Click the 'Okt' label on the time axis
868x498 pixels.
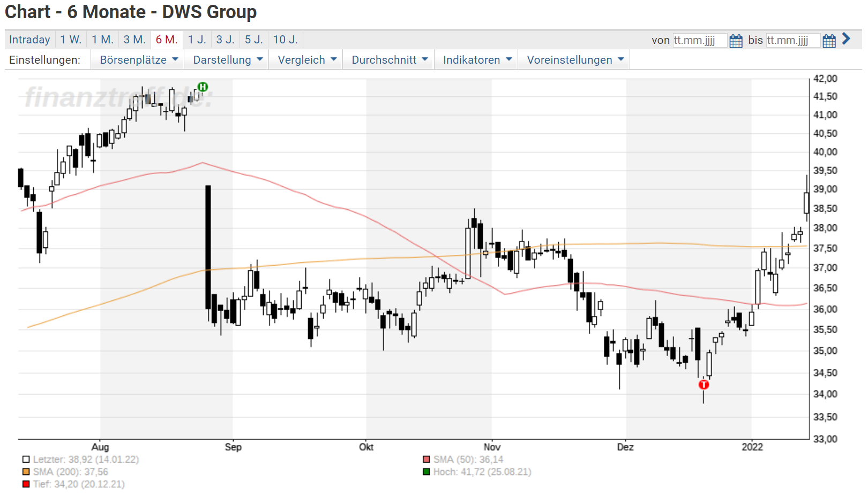click(x=366, y=447)
